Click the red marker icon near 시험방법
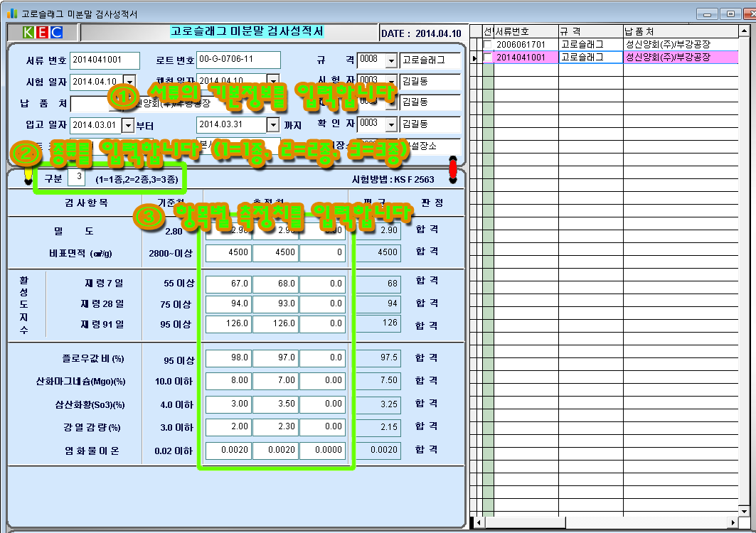 tap(453, 169)
